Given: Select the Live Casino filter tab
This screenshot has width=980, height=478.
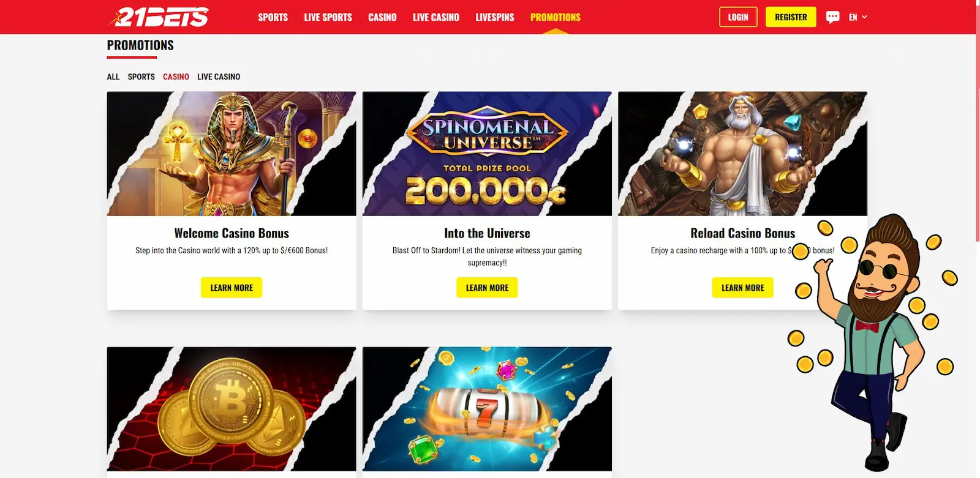Looking at the screenshot, I should 219,77.
